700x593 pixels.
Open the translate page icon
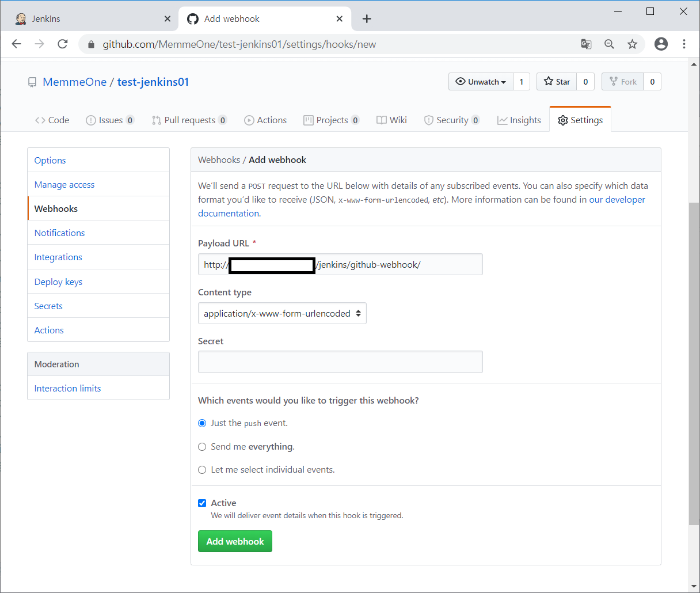click(x=586, y=44)
